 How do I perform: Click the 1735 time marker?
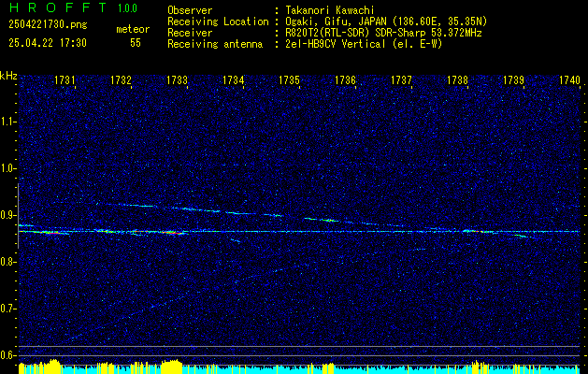[289, 79]
